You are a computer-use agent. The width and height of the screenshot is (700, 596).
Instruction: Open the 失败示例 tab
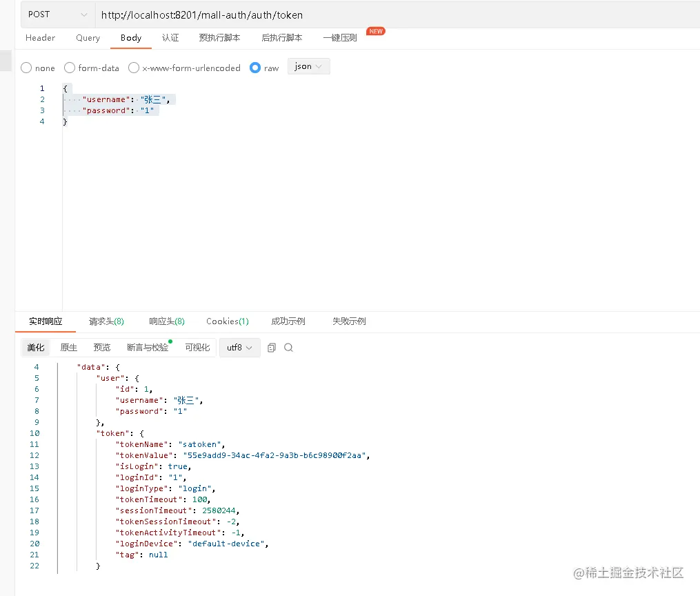tap(349, 321)
